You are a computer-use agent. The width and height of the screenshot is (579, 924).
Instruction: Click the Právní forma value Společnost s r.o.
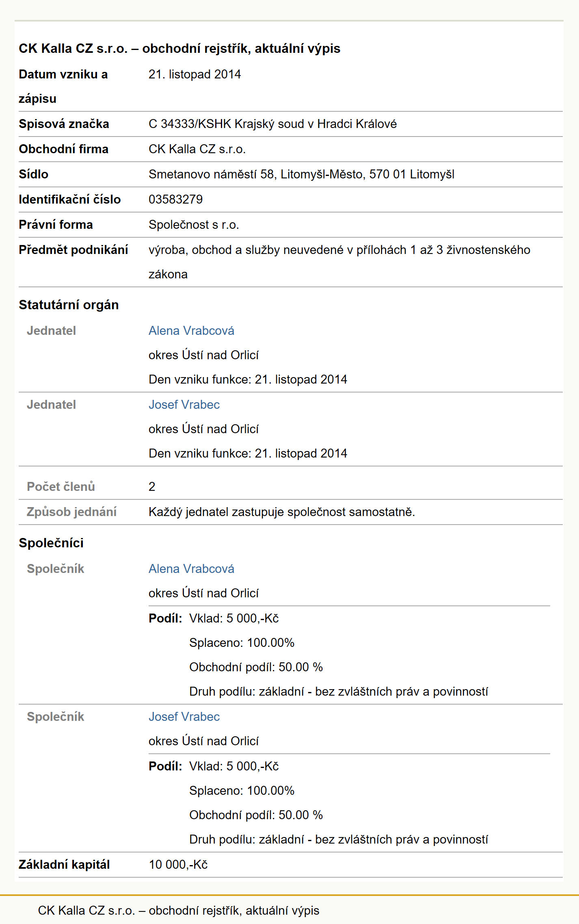point(194,225)
